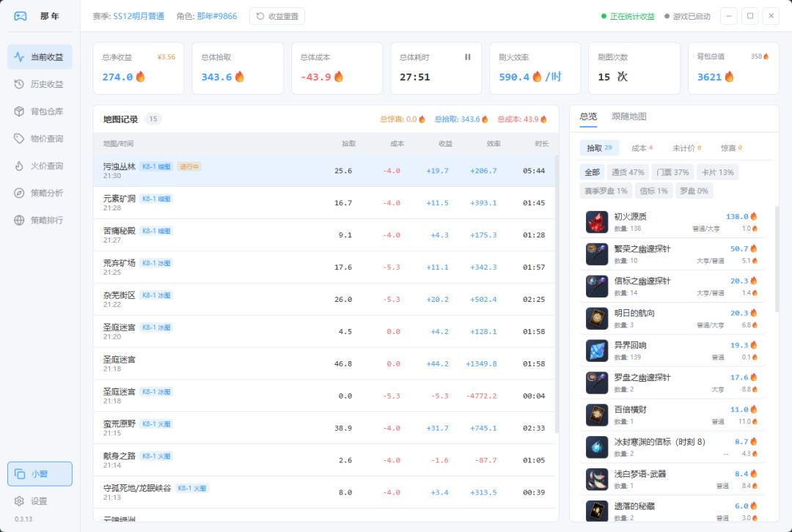Select the 元素矿洞 map row
Screen dimensions: 792x532
coord(324,203)
